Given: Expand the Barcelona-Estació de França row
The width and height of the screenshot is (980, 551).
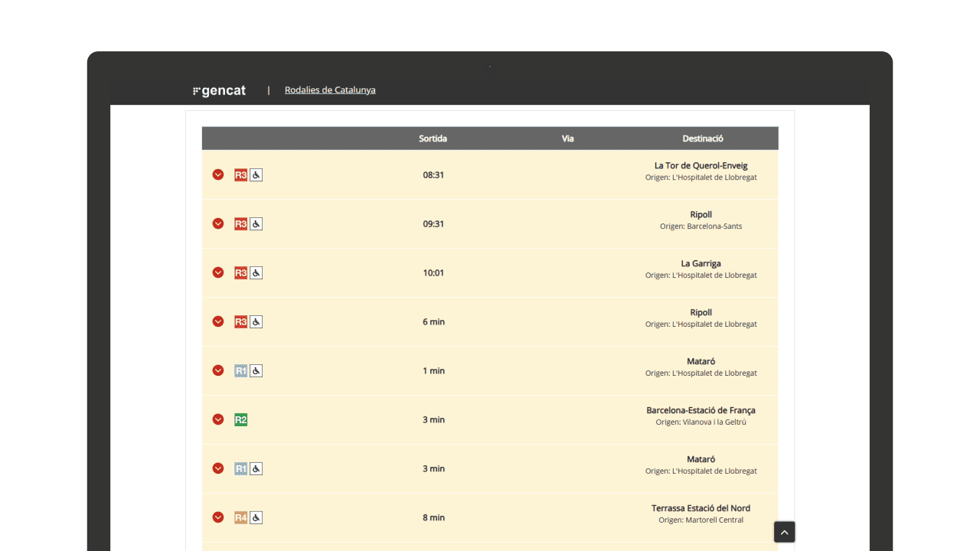Looking at the screenshot, I should click(x=218, y=419).
